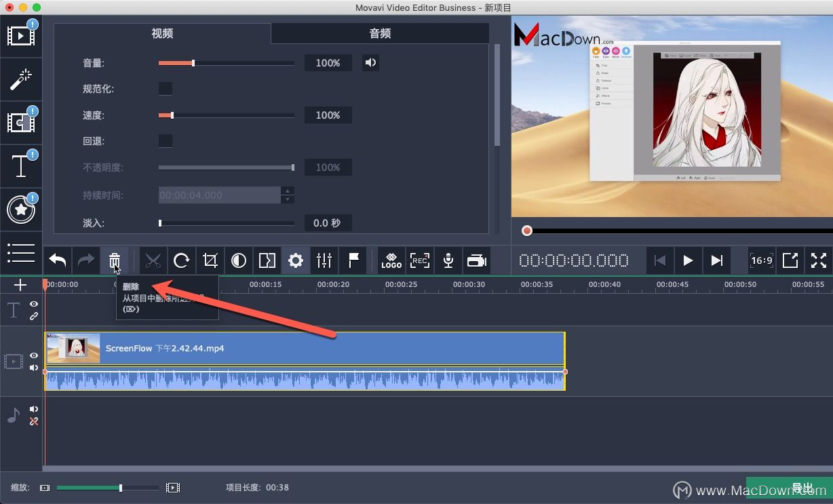Zoom in timeline with large icon
Viewport: 833px width, 504px height.
pos(173,488)
